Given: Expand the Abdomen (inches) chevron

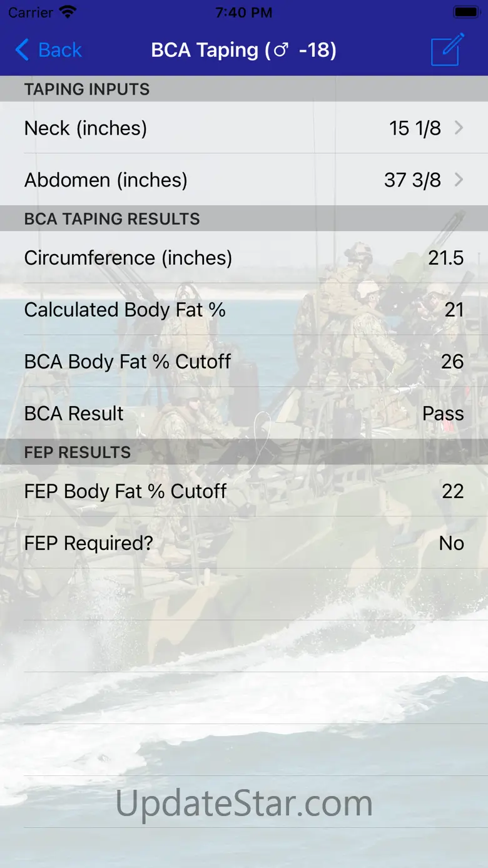Looking at the screenshot, I should tap(459, 180).
